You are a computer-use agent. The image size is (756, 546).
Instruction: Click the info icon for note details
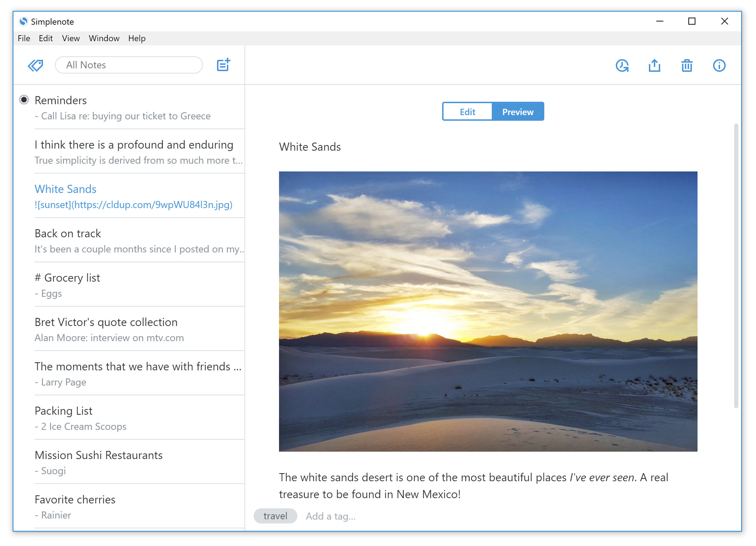[x=719, y=65]
